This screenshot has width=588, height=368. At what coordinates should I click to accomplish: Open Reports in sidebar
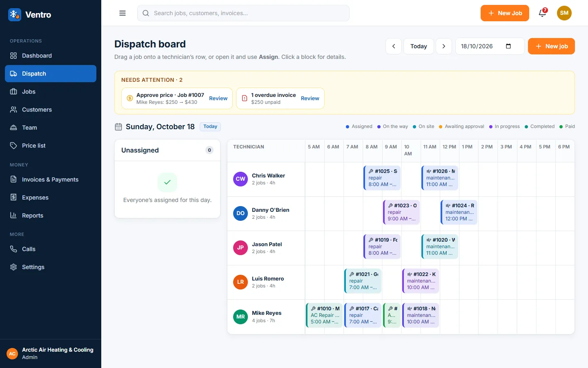pos(51,215)
